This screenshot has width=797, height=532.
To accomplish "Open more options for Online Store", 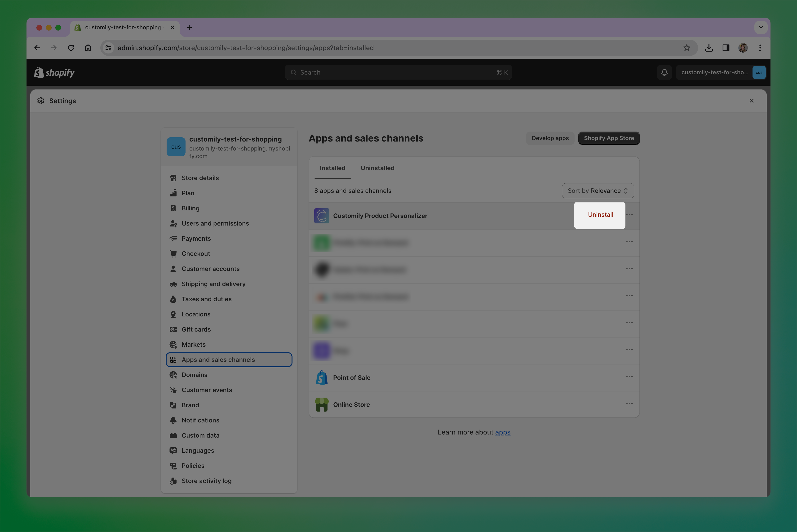I will click(629, 403).
